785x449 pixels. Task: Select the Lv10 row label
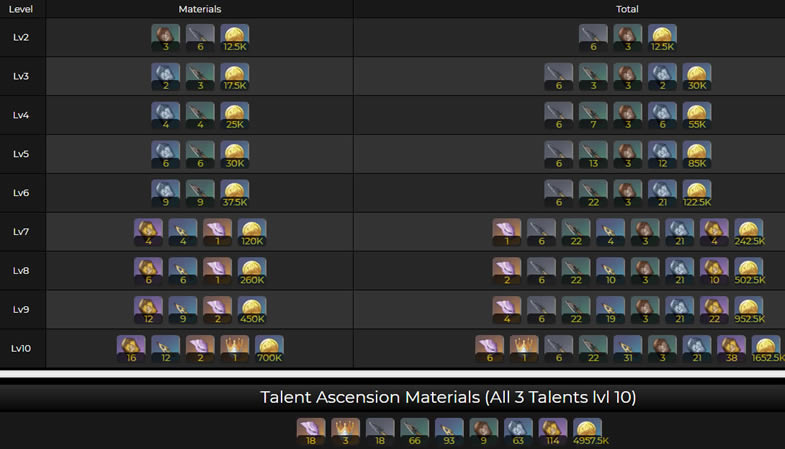21,350
